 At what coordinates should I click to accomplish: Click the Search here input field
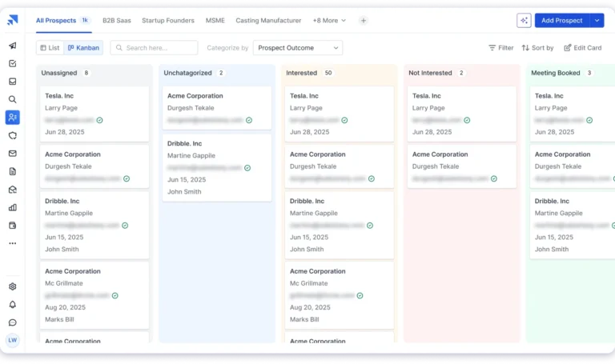[x=154, y=48]
